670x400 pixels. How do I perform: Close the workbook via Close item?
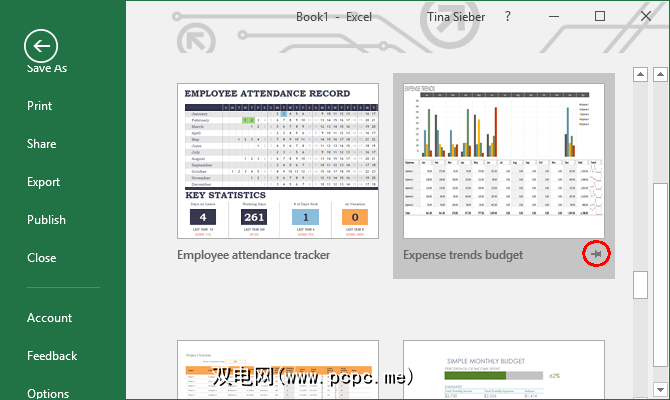pyautogui.click(x=41, y=258)
